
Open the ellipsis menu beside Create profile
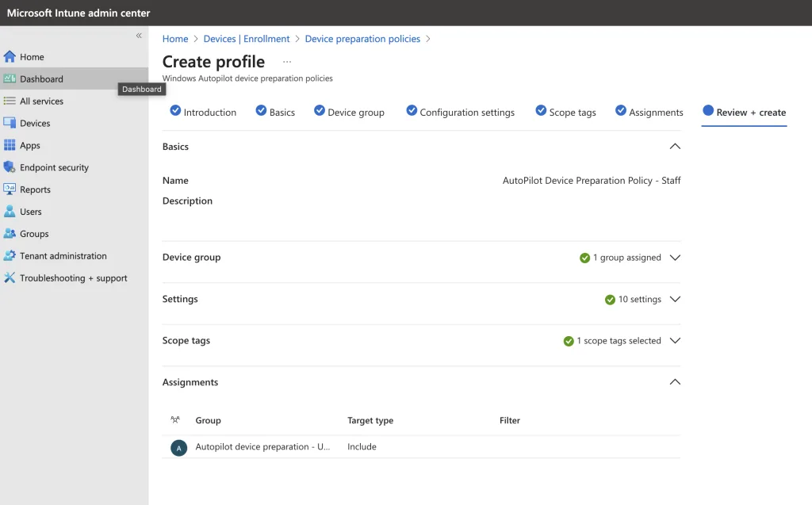(x=287, y=62)
